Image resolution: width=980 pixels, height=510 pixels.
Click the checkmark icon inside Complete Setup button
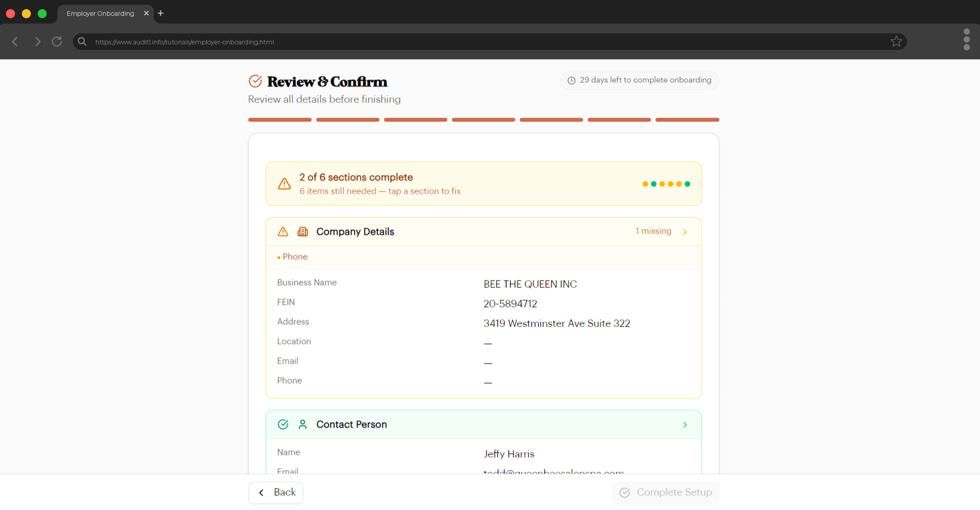pos(624,493)
